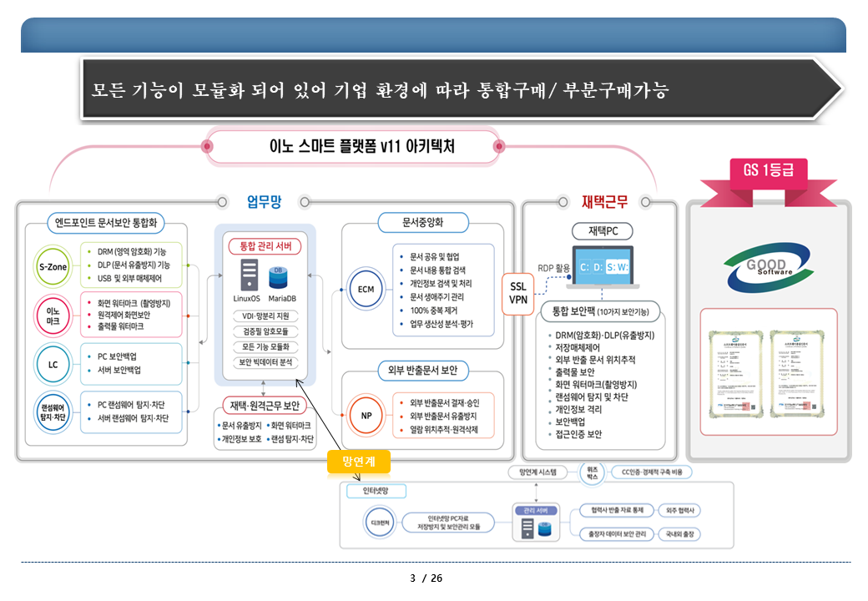
Task: Click the 디크런처 circle in 인터넷망
Action: [x=376, y=522]
